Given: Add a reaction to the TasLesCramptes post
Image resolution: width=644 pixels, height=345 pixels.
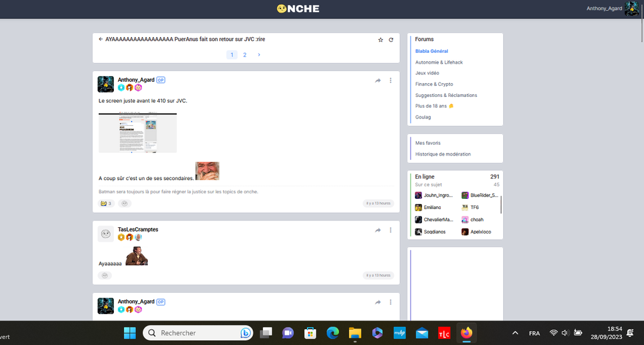Looking at the screenshot, I should tap(105, 275).
